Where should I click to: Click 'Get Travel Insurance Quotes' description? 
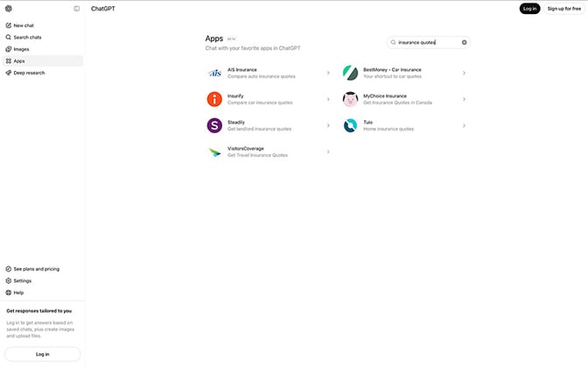[x=257, y=155]
